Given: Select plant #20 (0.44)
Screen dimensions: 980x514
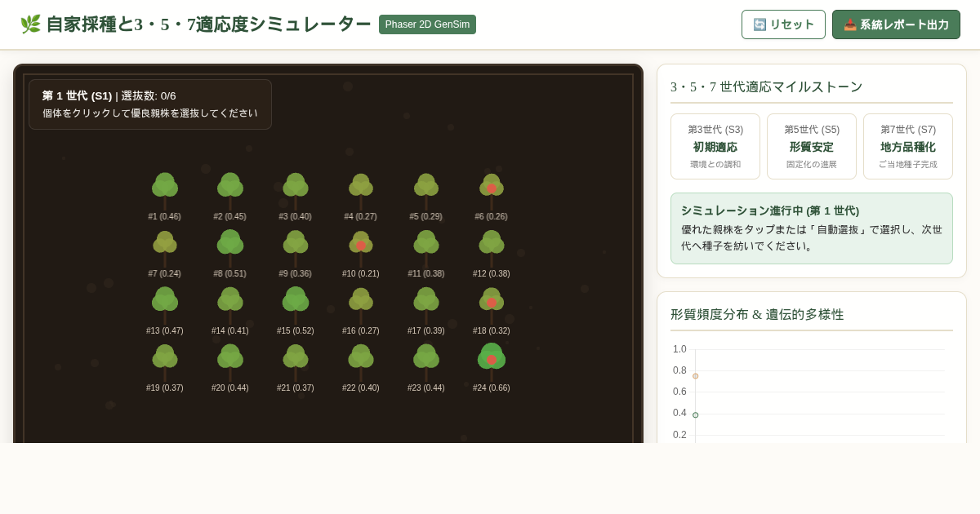Looking at the screenshot, I should [230, 364].
